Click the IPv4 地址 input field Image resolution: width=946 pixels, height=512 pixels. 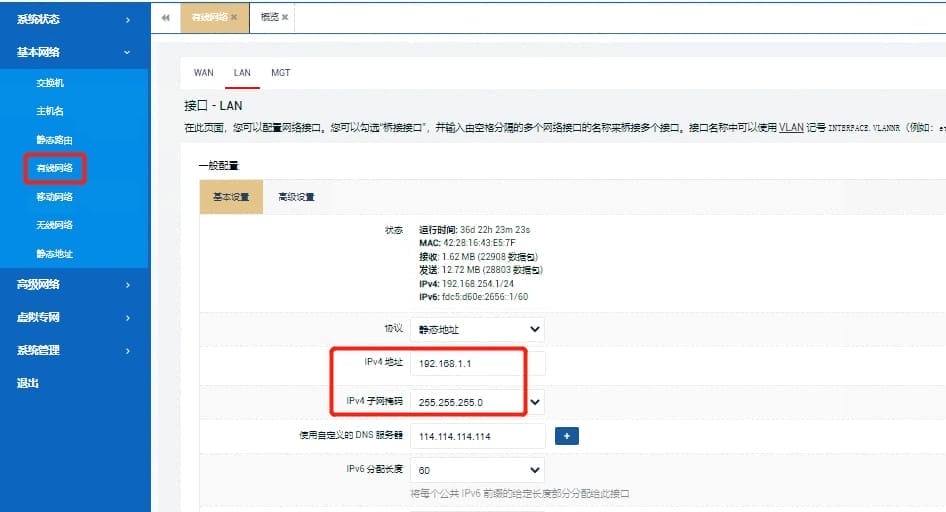(478, 364)
